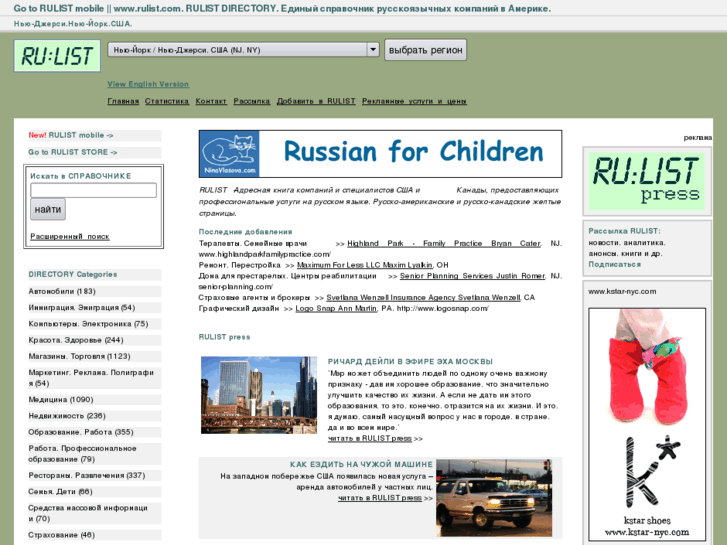727x545 pixels.
Task: Click the RU:LIST press logo on right
Action: 647,181
